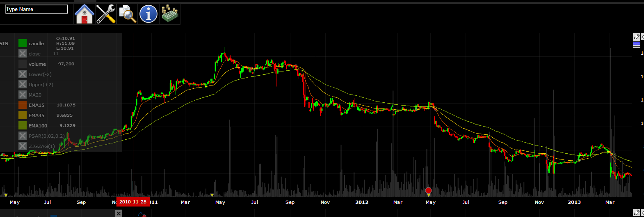
Task: Open the home page via house icon
Action: click(x=84, y=14)
